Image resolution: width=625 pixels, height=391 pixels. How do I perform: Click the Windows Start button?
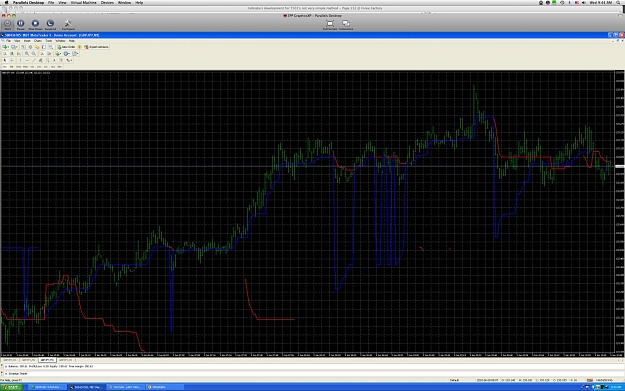(x=11, y=387)
